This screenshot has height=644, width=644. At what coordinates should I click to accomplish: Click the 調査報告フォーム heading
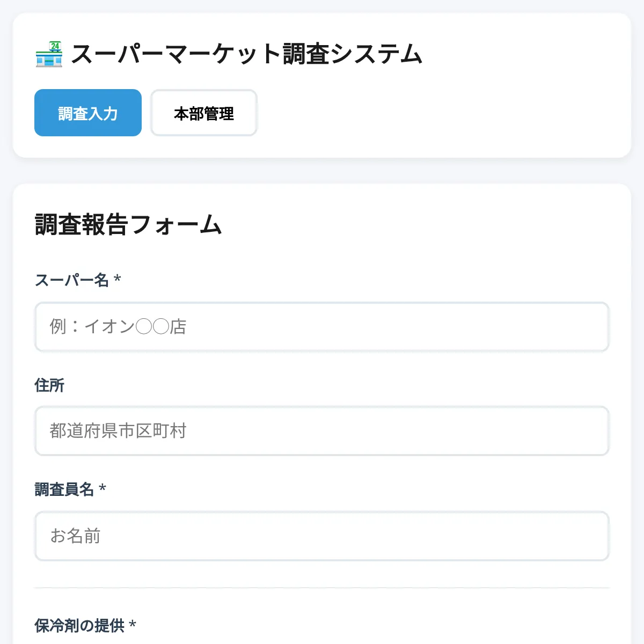coord(128,224)
